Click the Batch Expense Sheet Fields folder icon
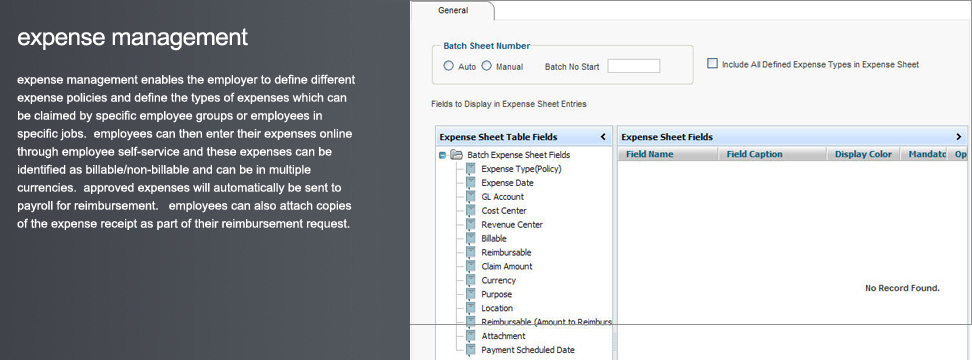This screenshot has height=360, width=972. (456, 155)
